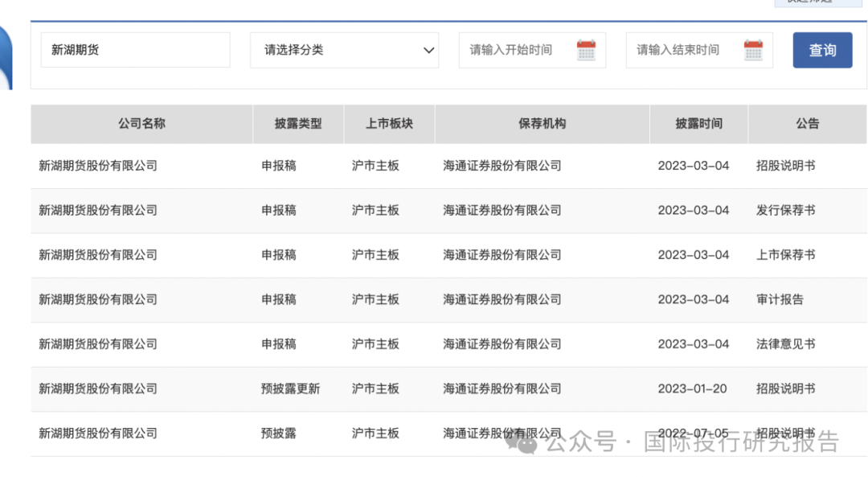Viewport: 868px width, 477px height.
Task: Click the 保荐机构 column header
Action: click(542, 124)
